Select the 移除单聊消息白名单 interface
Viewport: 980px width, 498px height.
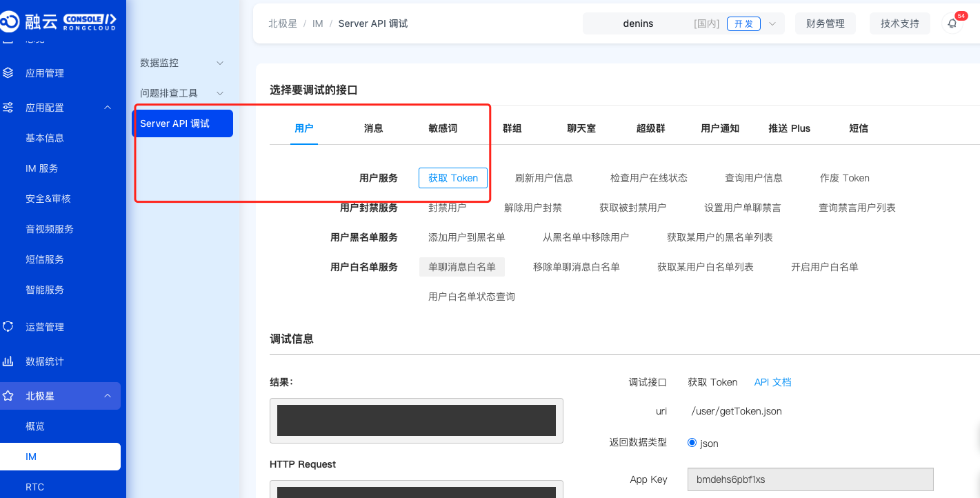577,267
